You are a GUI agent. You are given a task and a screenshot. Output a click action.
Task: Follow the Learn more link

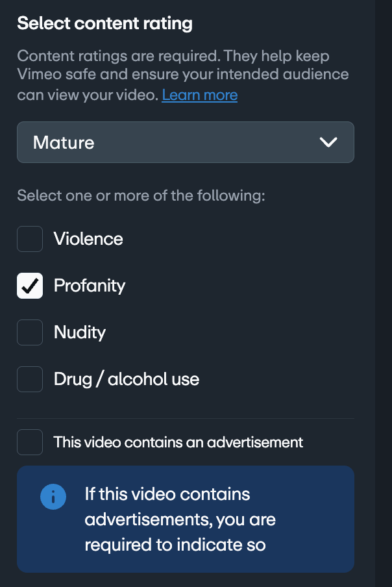tap(199, 95)
